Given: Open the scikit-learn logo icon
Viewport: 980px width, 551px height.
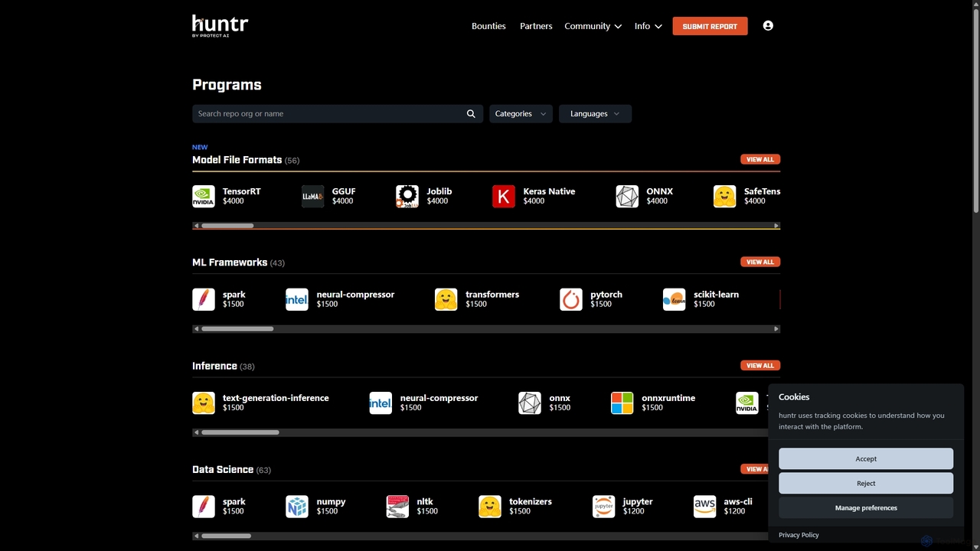Looking at the screenshot, I should tap(674, 299).
